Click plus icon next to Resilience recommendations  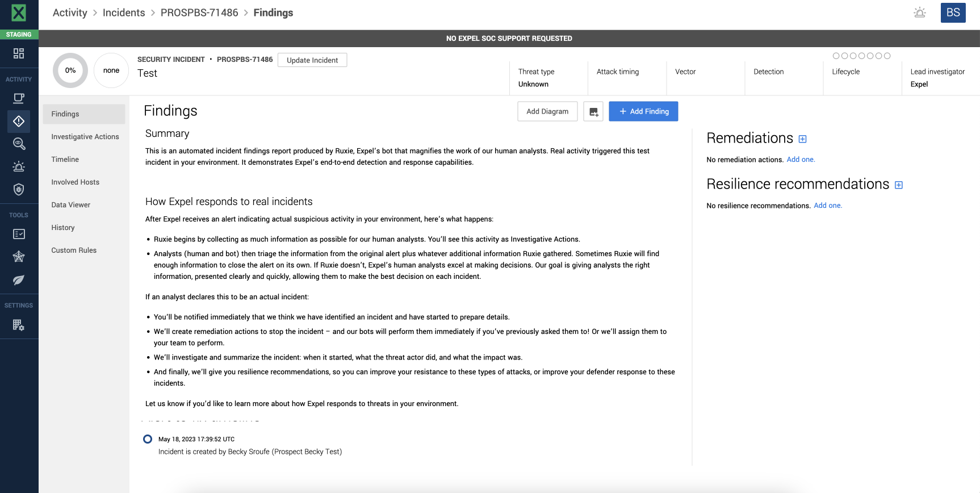(x=899, y=185)
